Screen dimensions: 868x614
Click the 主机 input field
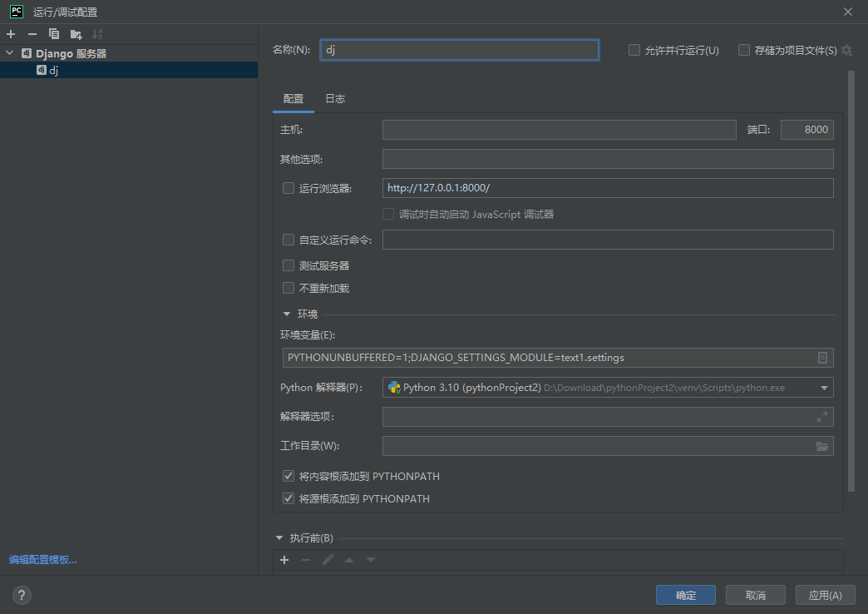point(559,130)
